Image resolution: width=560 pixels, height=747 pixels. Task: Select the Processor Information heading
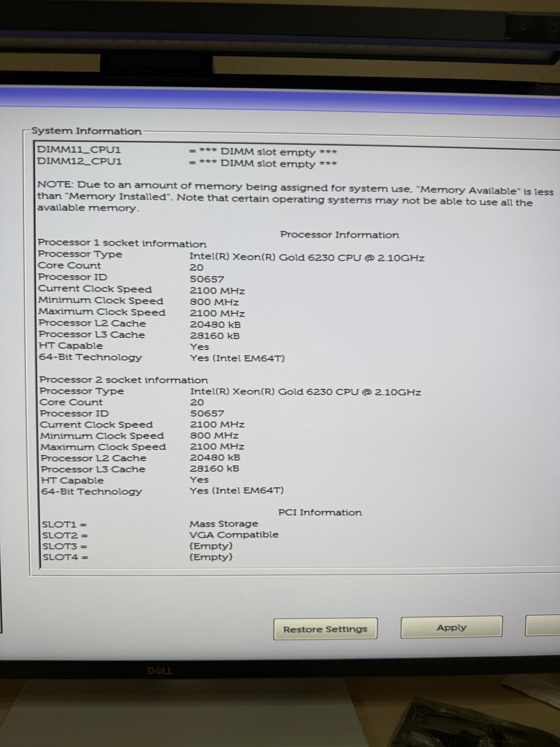339,235
